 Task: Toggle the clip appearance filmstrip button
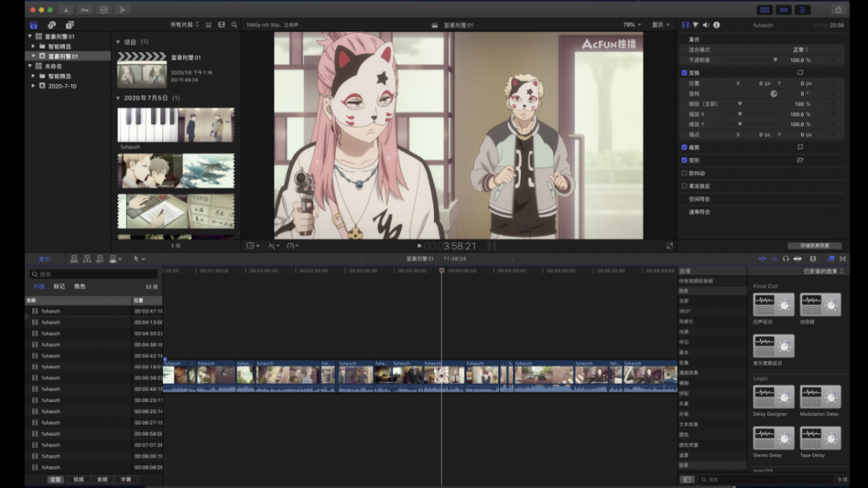(812, 259)
